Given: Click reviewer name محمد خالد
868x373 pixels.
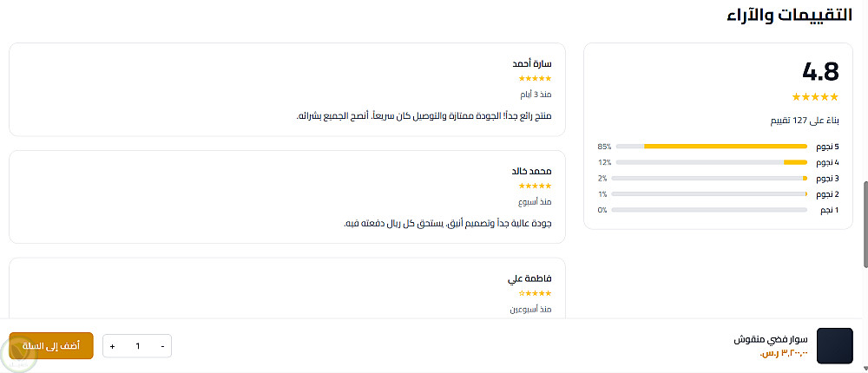Looking at the screenshot, I should click(532, 171).
